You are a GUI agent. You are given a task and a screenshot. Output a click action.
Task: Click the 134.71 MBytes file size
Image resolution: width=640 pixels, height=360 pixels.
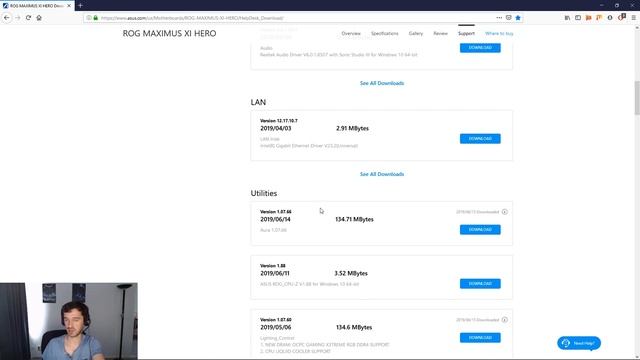coord(354,219)
